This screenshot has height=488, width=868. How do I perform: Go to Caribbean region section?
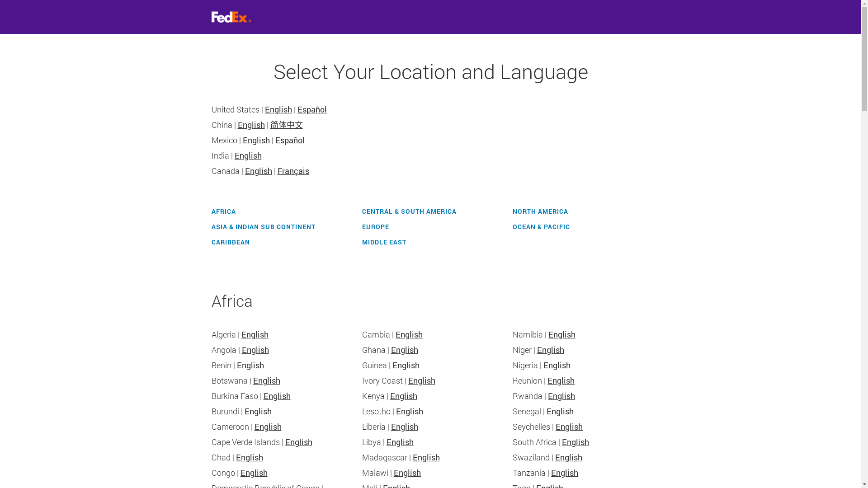231,242
